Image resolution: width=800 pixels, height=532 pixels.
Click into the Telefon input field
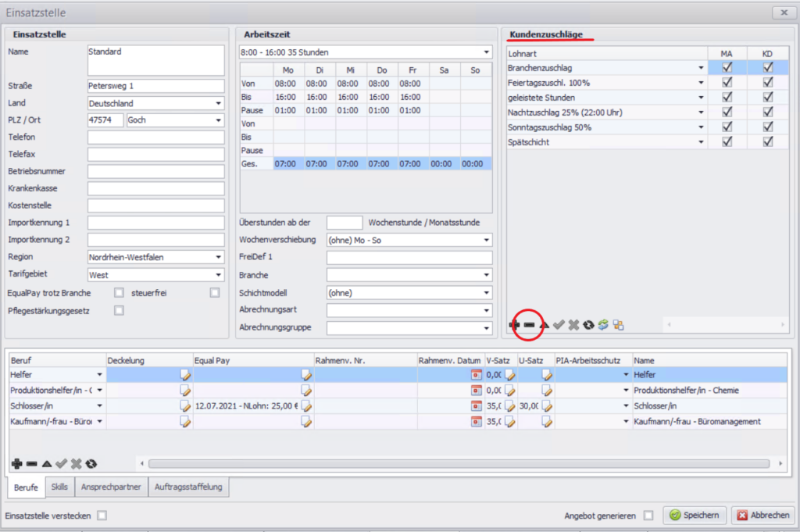coord(156,137)
